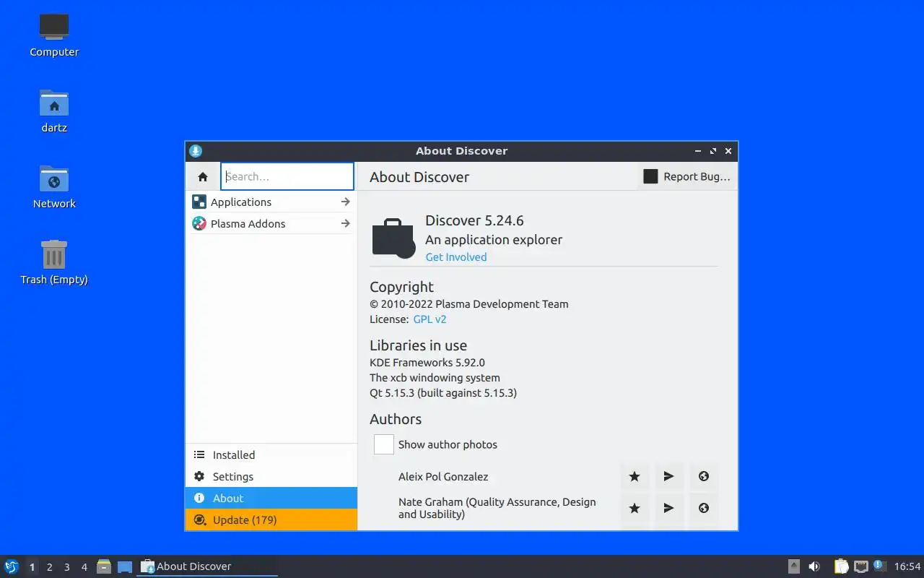Switch to workspace 2 in the pager

point(50,567)
